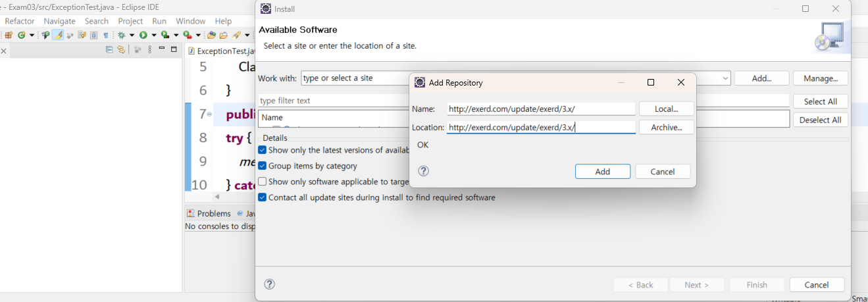Click the Collapse All icon in side panel
Viewport: 868px width, 302px height.
click(x=109, y=49)
